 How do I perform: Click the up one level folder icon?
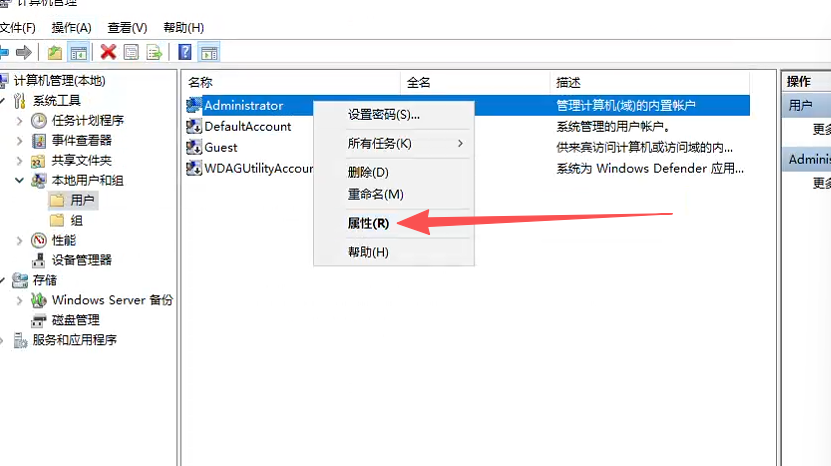point(54,52)
